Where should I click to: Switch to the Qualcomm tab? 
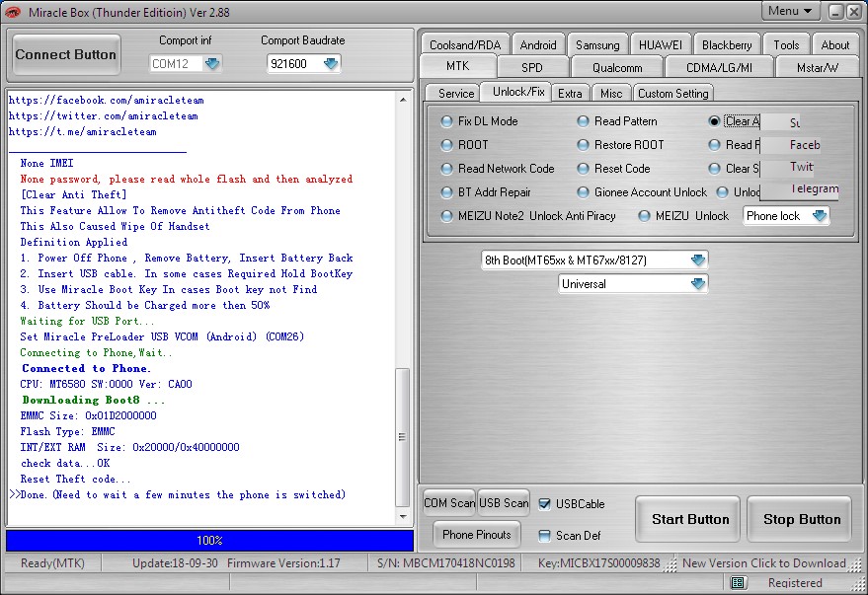coord(617,67)
